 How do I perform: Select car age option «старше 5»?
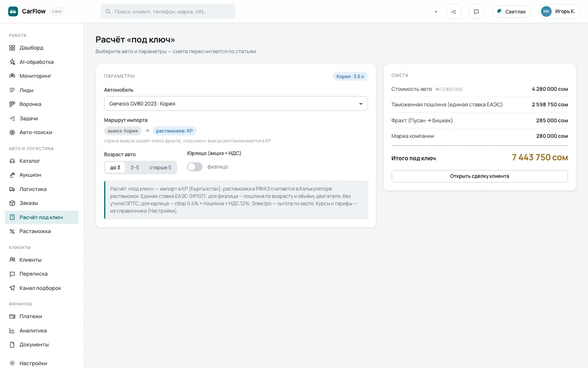click(160, 167)
